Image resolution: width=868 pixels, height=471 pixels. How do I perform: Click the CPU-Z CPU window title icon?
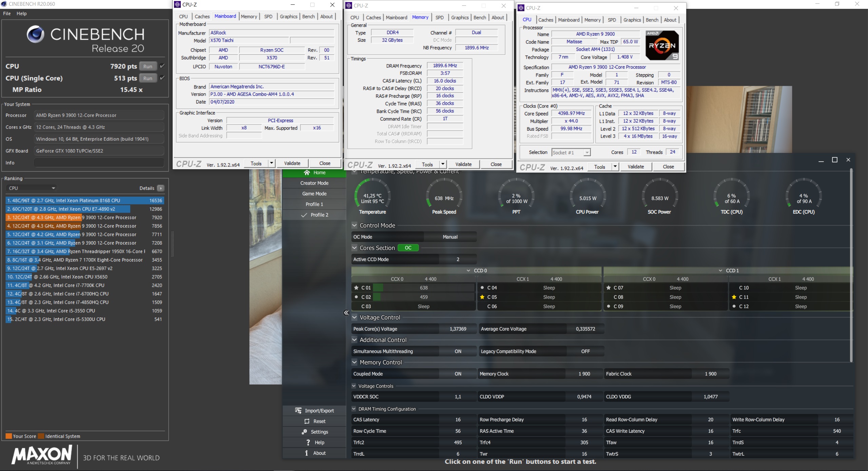coord(521,8)
